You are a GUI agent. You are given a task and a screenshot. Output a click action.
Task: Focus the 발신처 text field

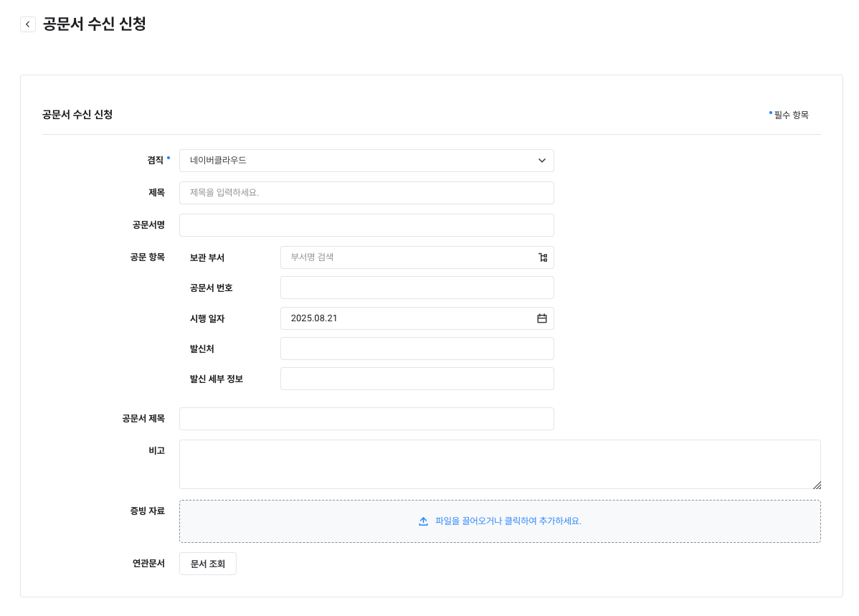[x=417, y=349]
